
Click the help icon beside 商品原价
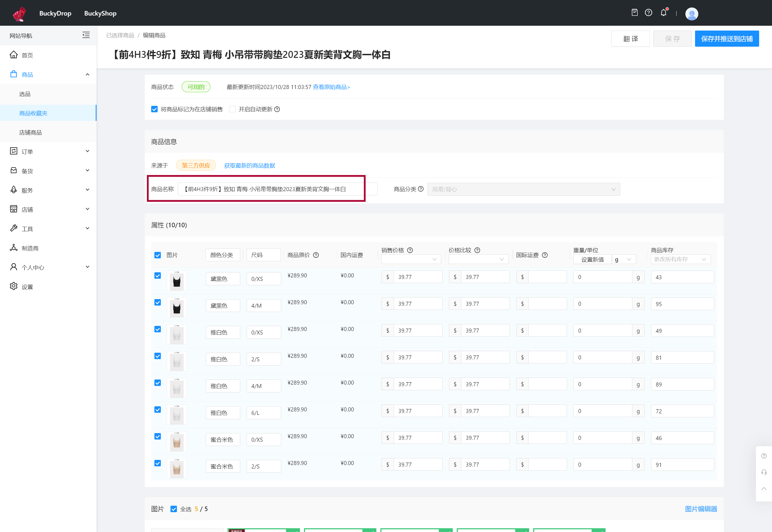point(316,255)
